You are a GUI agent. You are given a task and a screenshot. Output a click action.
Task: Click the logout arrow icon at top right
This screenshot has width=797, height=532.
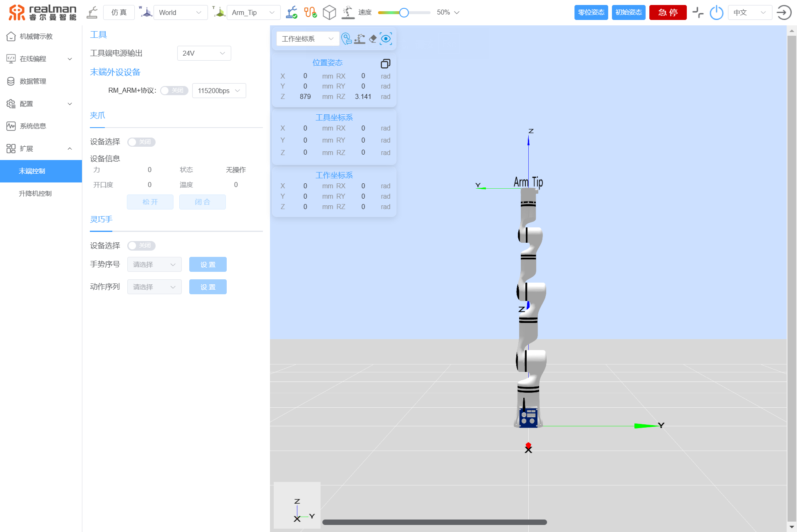[x=784, y=12]
